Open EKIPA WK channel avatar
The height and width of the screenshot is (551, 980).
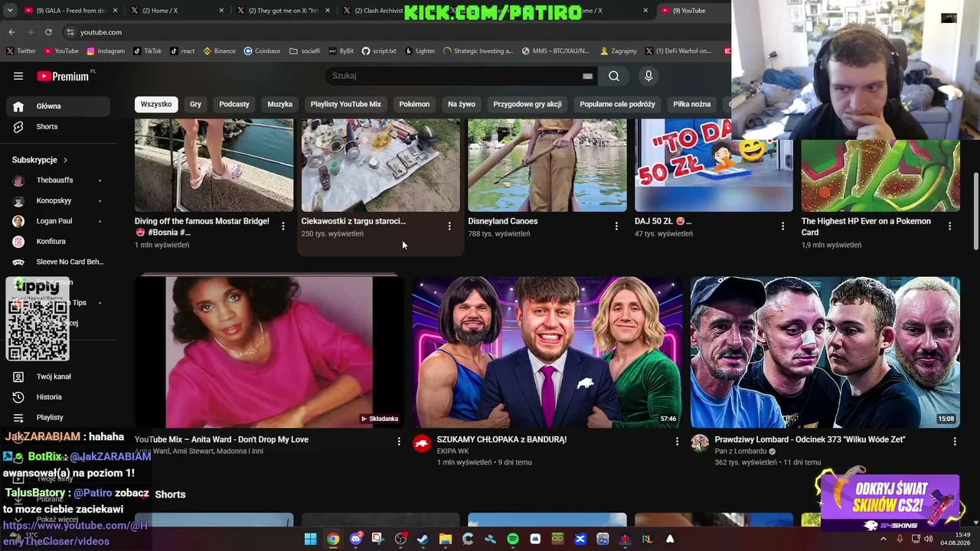(422, 444)
